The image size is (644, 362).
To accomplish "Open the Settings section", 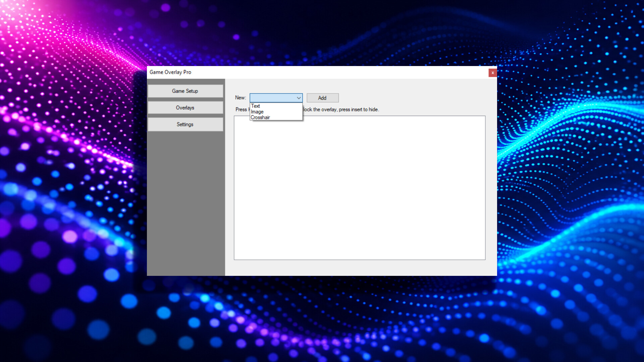I will (x=185, y=124).
